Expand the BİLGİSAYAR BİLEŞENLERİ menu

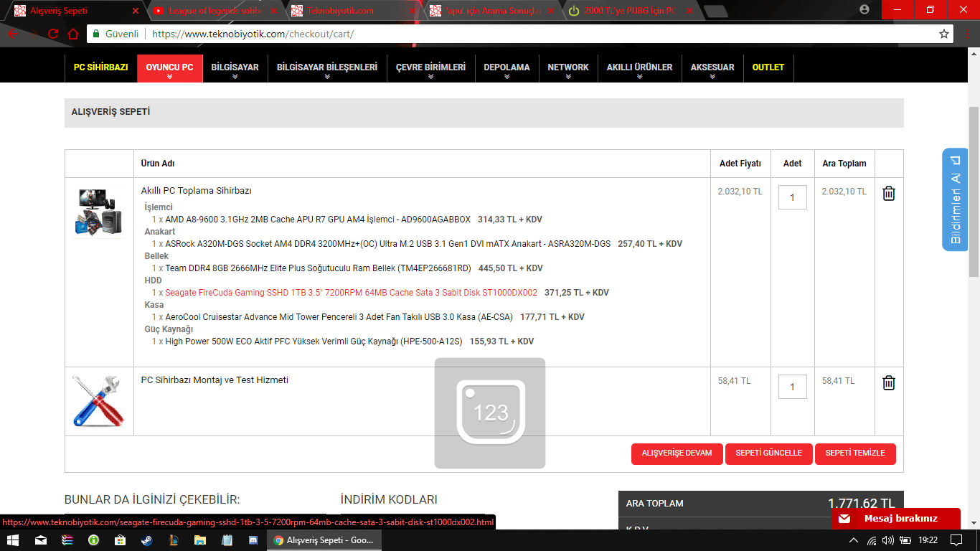[327, 68]
